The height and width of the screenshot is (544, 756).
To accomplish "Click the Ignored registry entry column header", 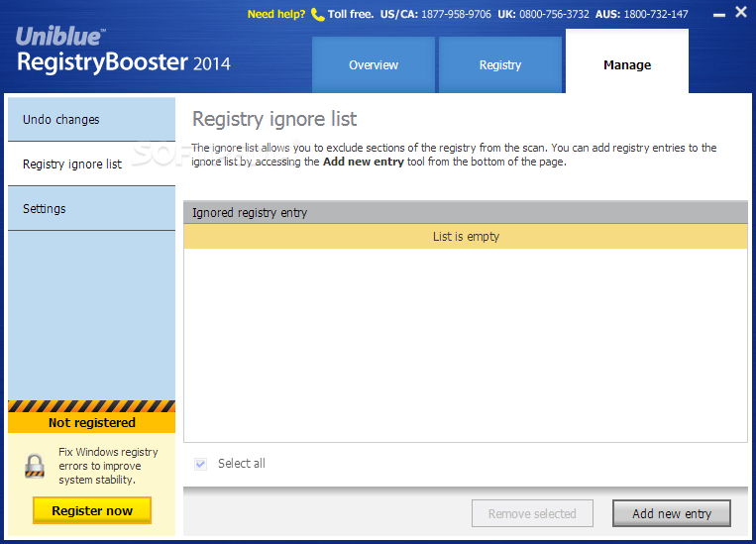I will (x=466, y=212).
